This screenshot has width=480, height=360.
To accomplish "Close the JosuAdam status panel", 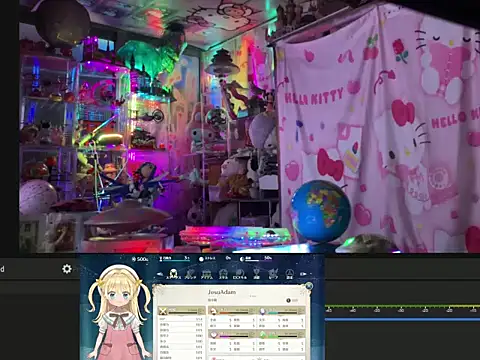I will pyautogui.click(x=309, y=286).
